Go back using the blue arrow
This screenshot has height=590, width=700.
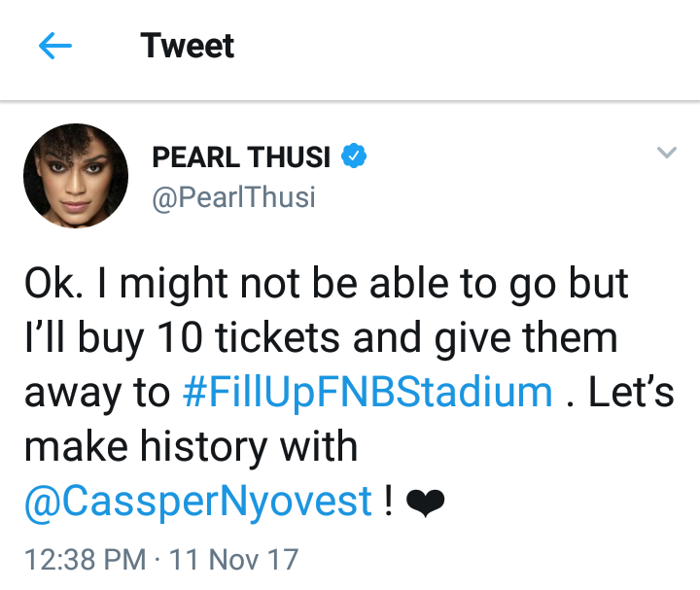tap(54, 46)
